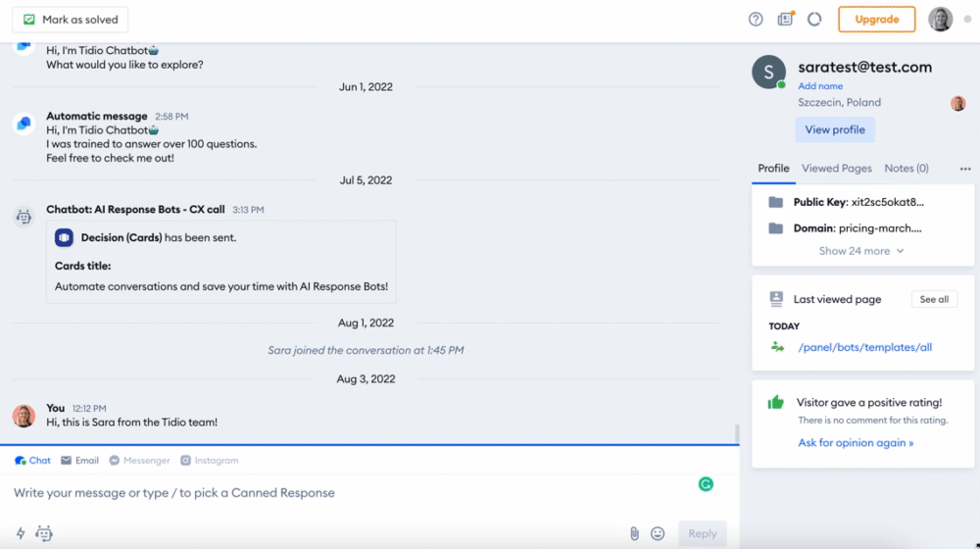Click the chatbot robot avatar for AI Response Bots
This screenshot has width=980, height=549.
(24, 217)
